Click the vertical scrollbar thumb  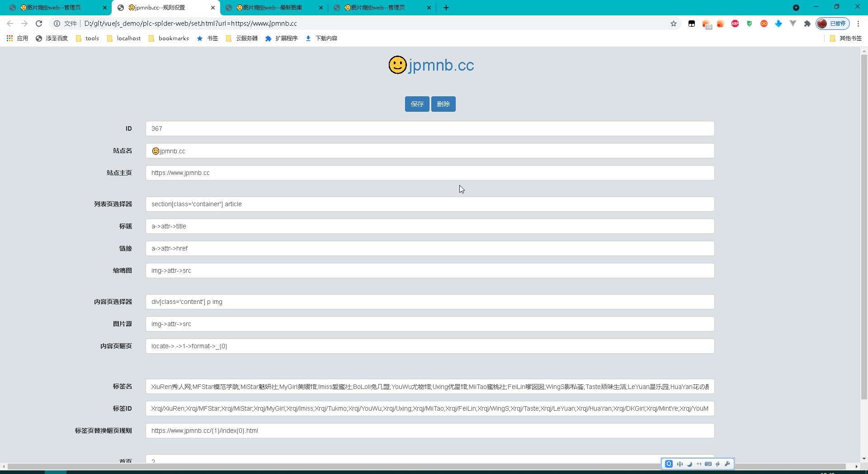point(864,226)
